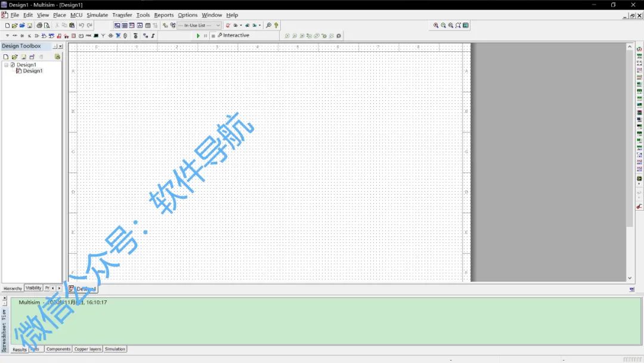Image resolution: width=644 pixels, height=363 pixels.
Task: Open the Grapher view icon
Action: (140, 26)
